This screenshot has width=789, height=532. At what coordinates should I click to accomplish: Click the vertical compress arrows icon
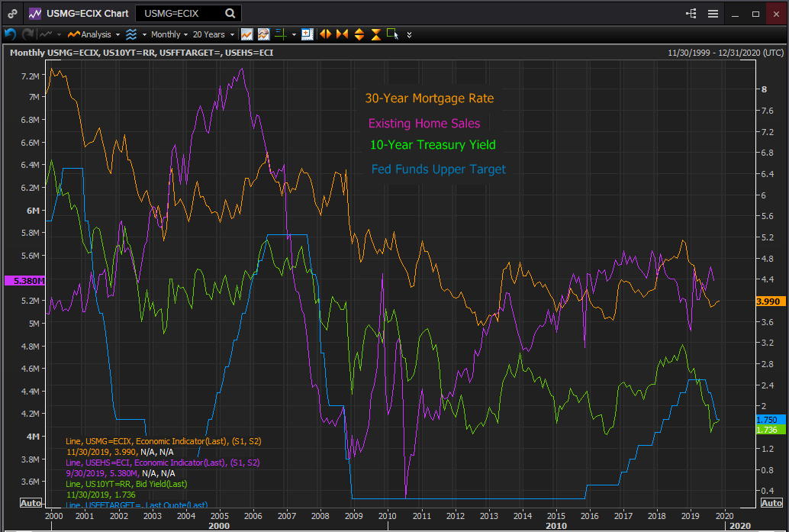coord(376,34)
